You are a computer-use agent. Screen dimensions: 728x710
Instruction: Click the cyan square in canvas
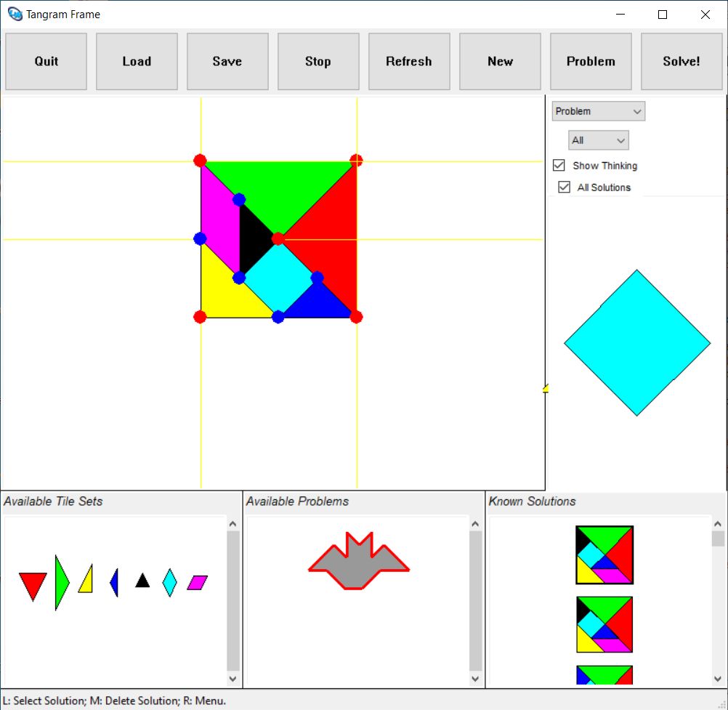coord(278,278)
